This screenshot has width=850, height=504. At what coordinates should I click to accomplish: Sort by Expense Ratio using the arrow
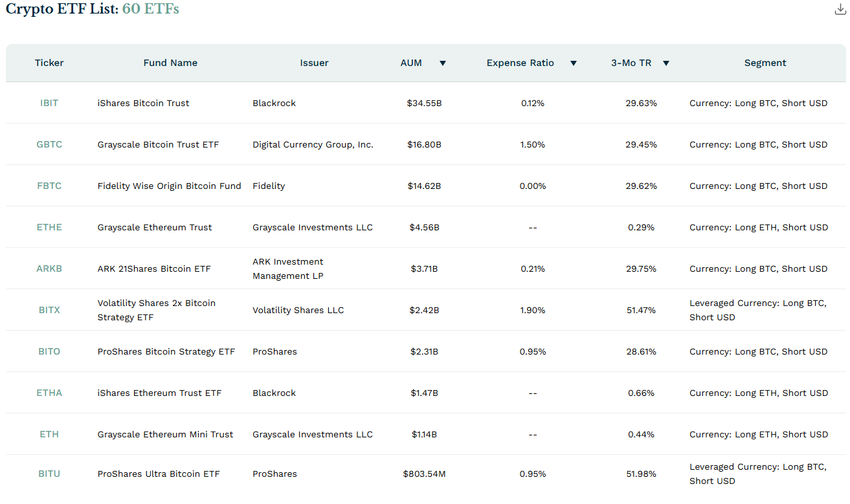pos(573,63)
